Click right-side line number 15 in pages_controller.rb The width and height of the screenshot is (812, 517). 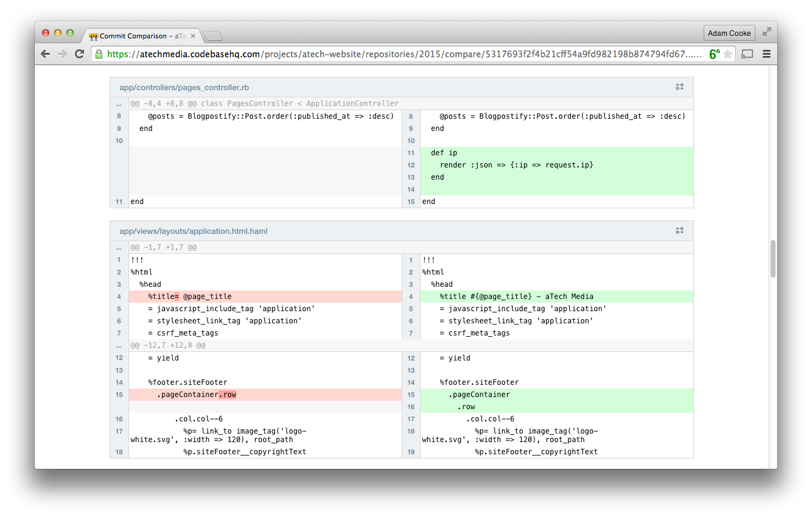[x=411, y=202]
